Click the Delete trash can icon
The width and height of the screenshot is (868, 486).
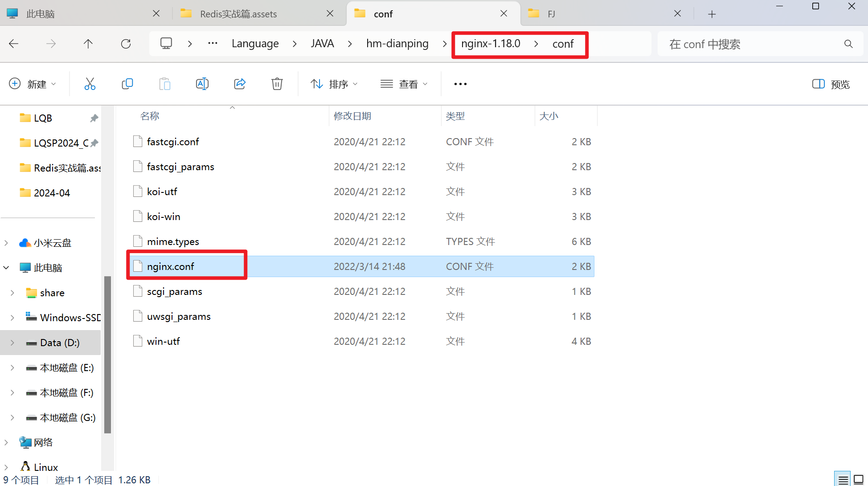[277, 84]
